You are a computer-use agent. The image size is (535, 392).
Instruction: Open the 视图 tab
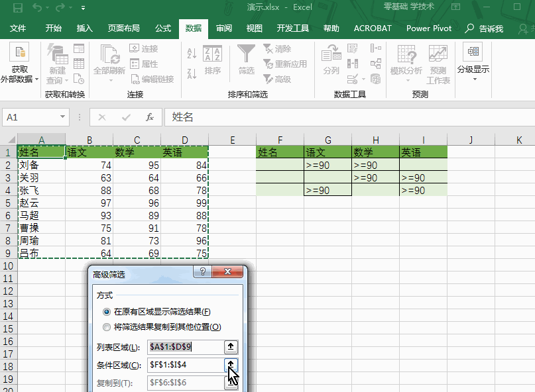pos(254,28)
